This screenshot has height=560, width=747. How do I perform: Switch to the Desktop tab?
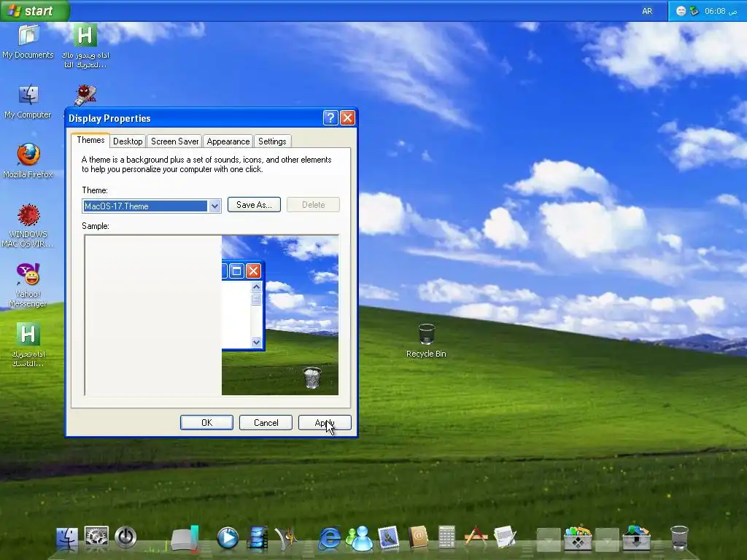point(128,141)
